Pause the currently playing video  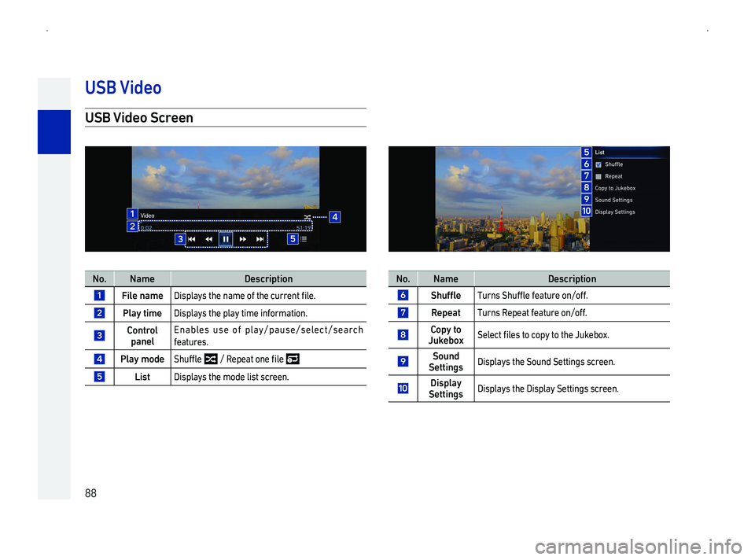point(226,238)
